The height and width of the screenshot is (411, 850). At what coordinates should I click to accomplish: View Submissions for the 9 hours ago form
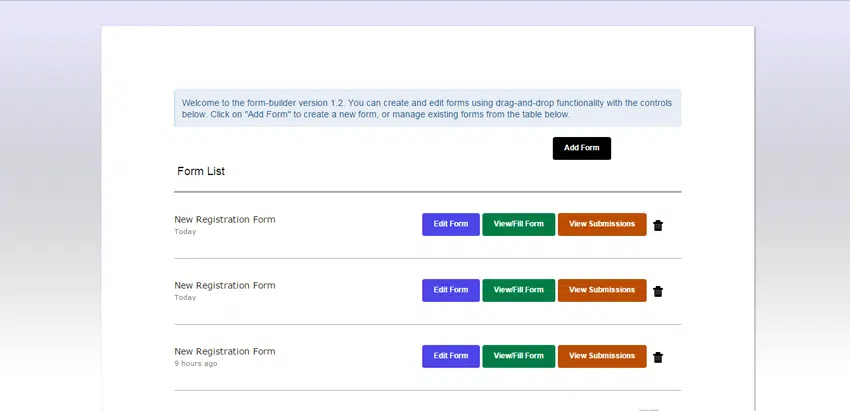pyautogui.click(x=601, y=356)
